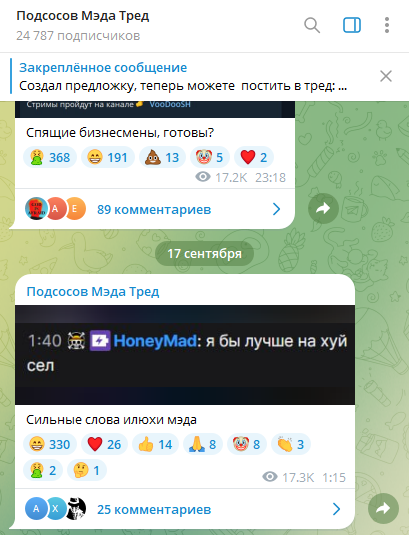
Task: Add clapping hands reaction showing 3
Action: coord(291,444)
